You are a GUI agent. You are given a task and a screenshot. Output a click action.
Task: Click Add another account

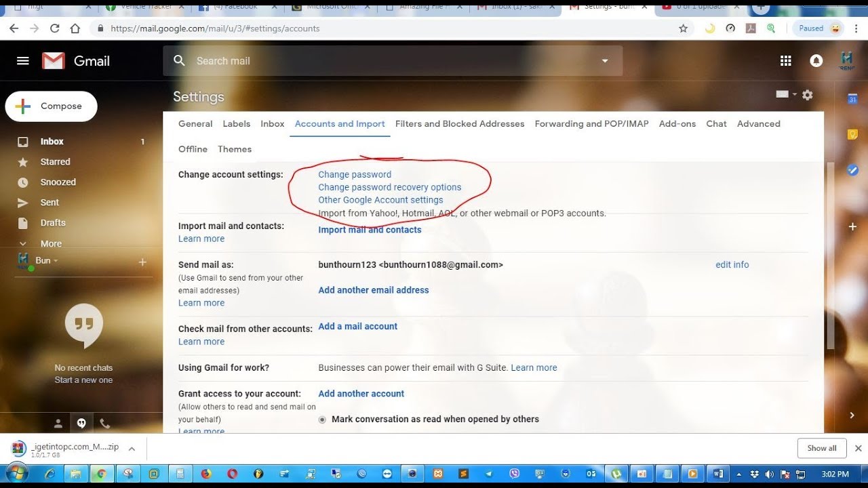pos(361,393)
